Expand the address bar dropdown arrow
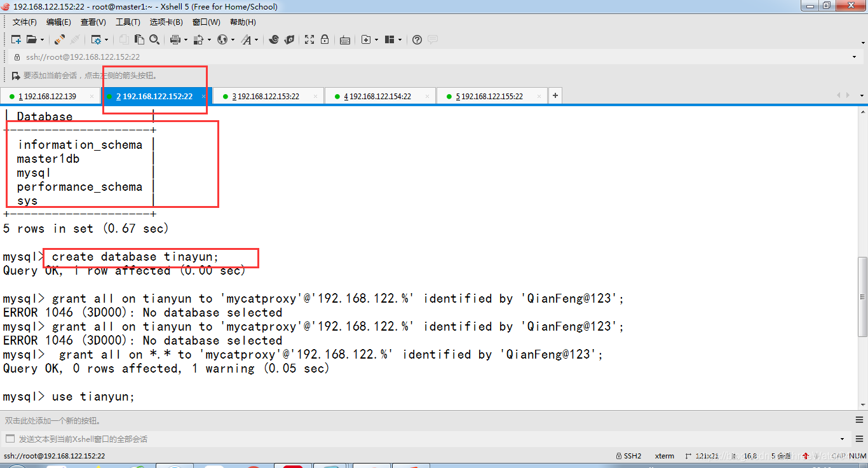The height and width of the screenshot is (468, 868). (x=855, y=57)
